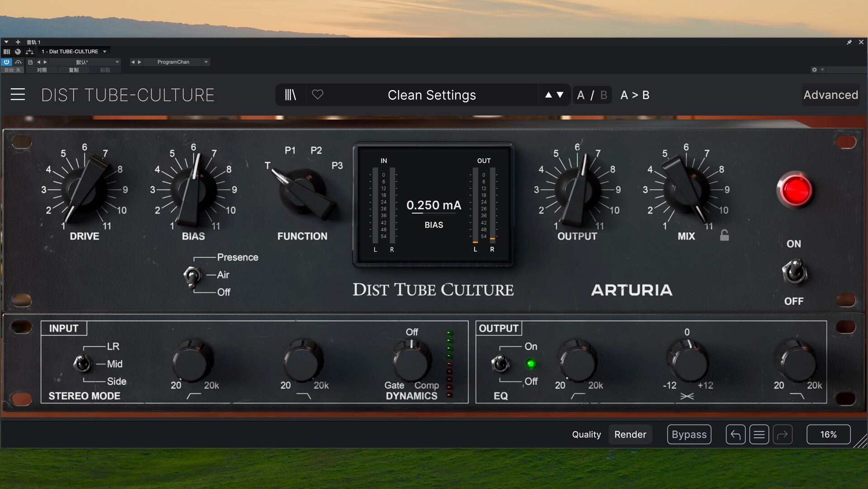Click the host mixer bars icon
This screenshot has width=868, height=489.
pos(7,52)
